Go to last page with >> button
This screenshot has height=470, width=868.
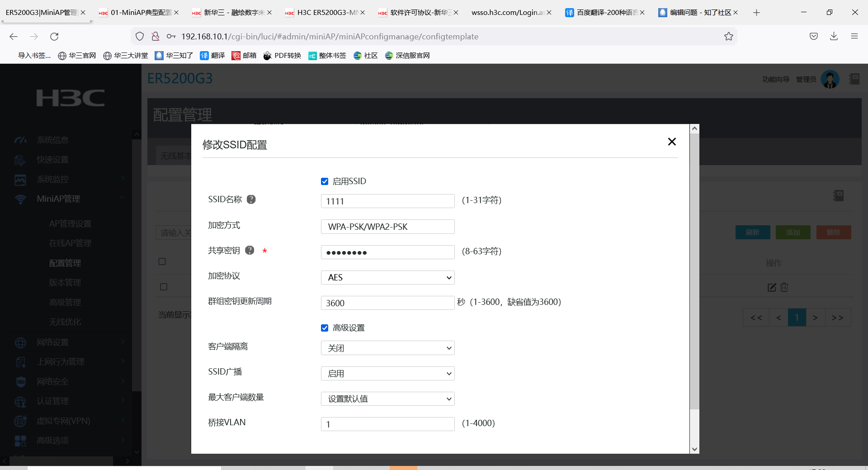coord(838,318)
